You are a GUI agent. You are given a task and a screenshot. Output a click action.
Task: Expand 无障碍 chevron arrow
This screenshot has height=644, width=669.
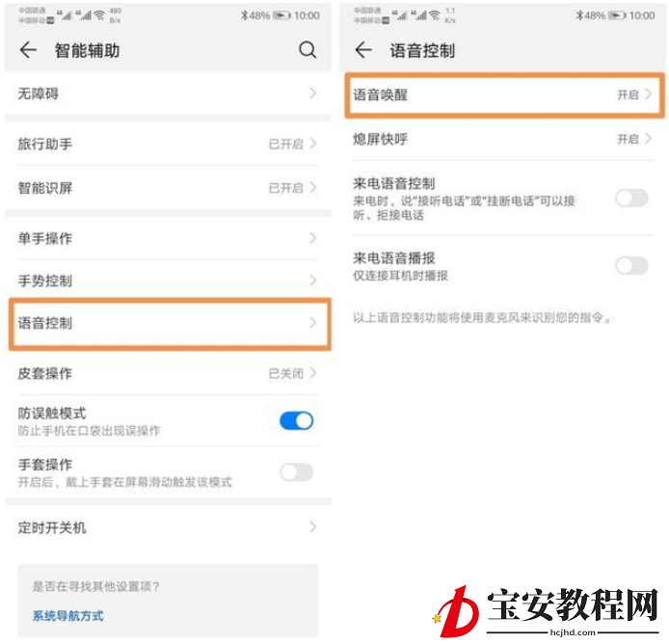pos(313,94)
